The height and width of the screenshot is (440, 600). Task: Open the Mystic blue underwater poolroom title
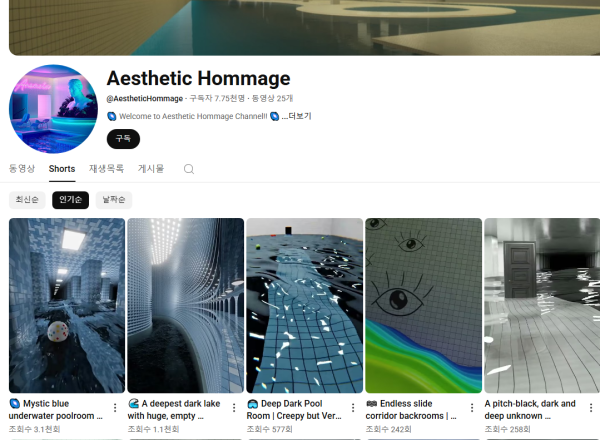pos(56,409)
